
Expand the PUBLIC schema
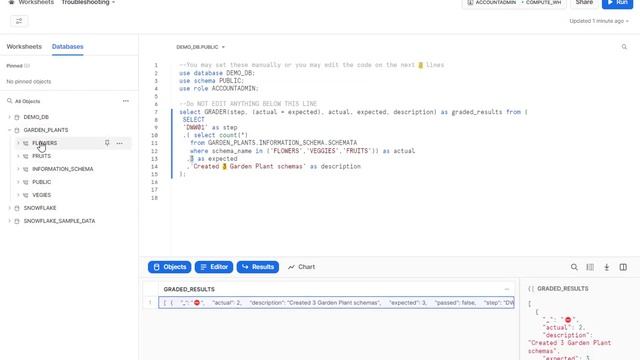[x=18, y=182]
